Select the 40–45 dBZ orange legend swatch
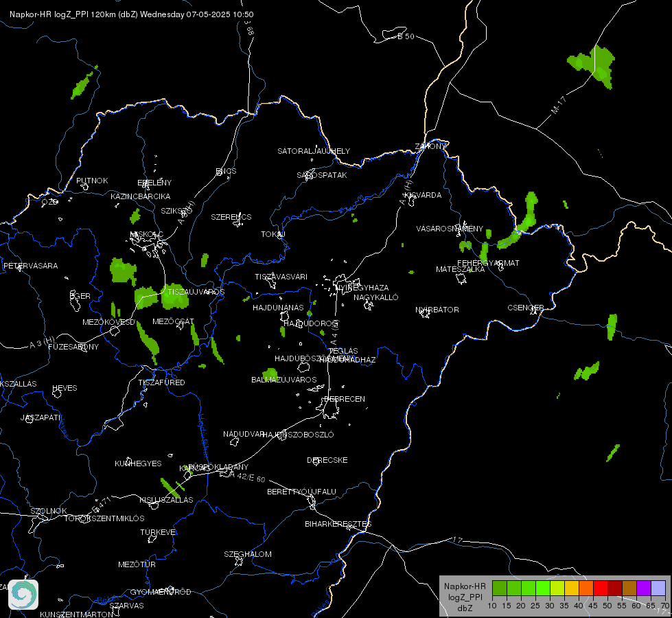Viewport: 672px width, 618px height. [586, 588]
